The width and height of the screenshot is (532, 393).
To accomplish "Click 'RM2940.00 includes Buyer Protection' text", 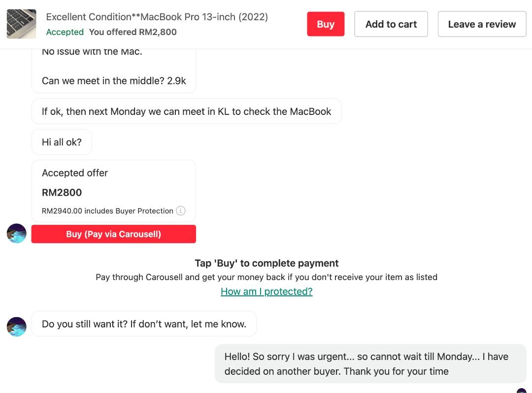I will click(x=107, y=211).
